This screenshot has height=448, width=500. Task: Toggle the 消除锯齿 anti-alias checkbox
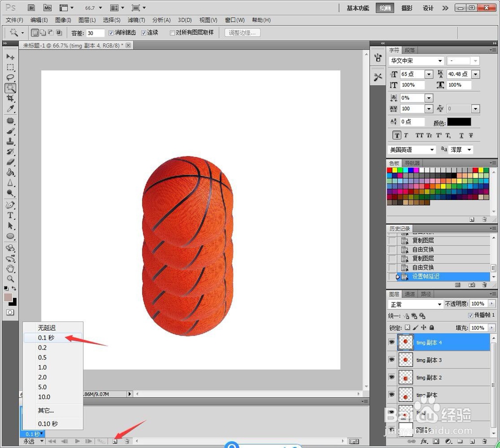click(111, 33)
